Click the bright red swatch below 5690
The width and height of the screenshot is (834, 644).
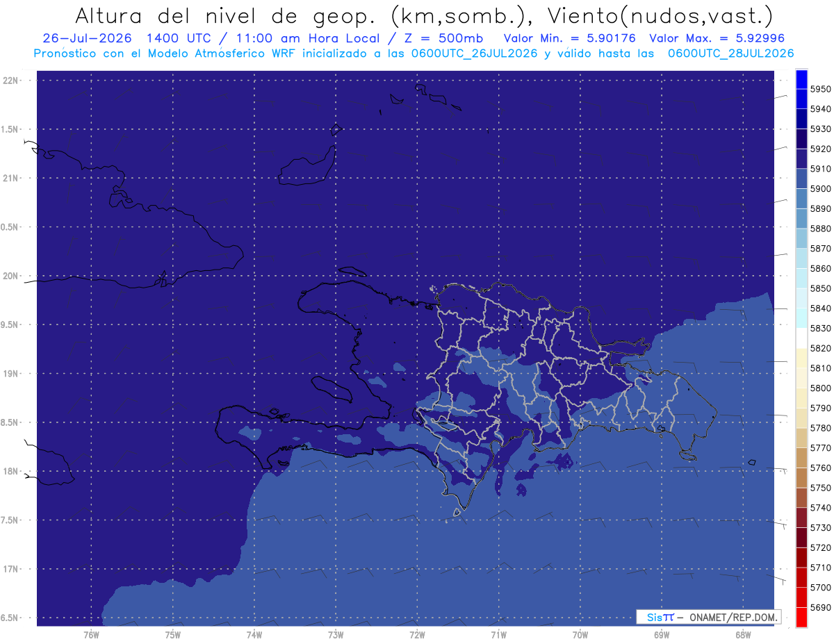point(801,617)
